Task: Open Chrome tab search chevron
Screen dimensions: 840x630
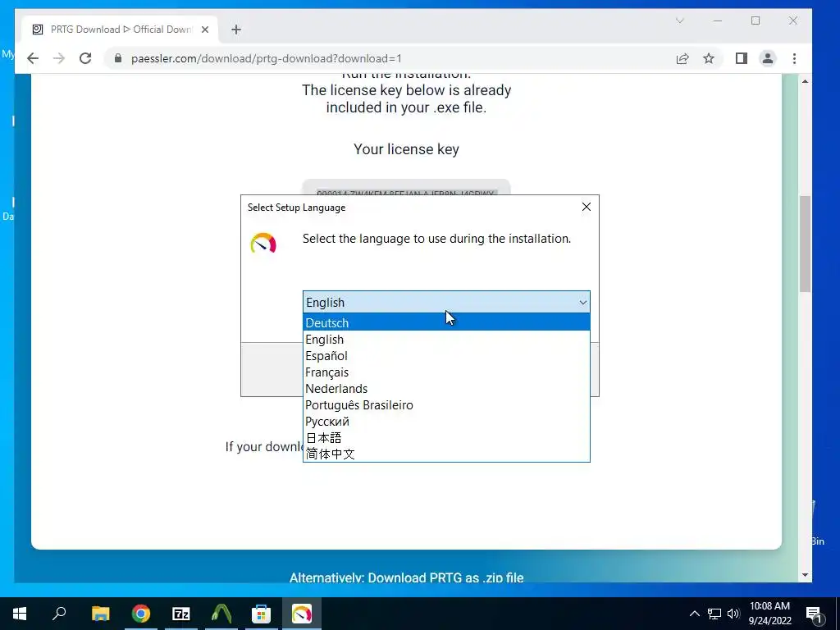Action: (x=680, y=21)
